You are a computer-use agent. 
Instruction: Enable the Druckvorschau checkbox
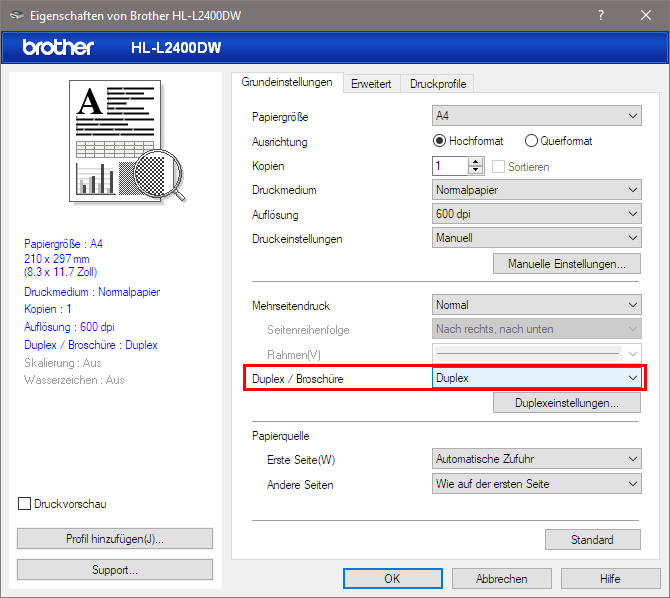point(24,504)
